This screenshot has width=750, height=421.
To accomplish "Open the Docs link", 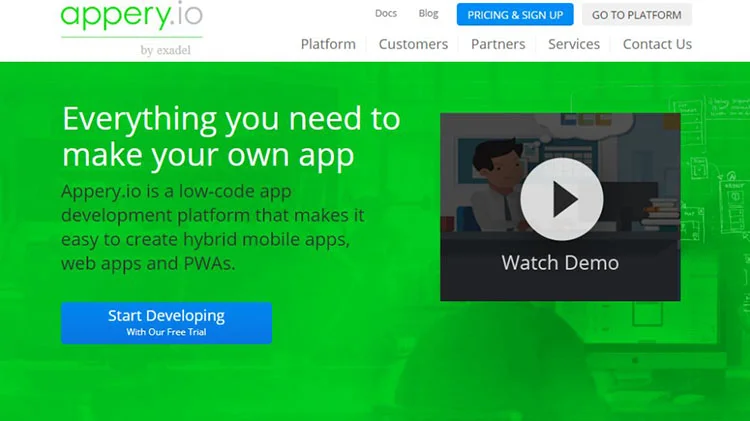I will (x=386, y=13).
